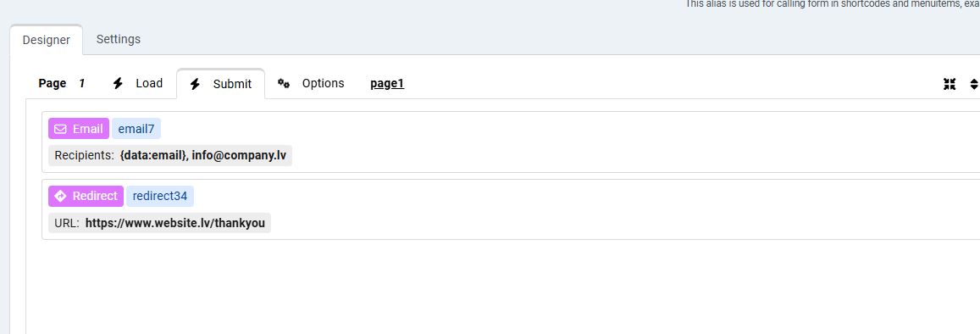The height and width of the screenshot is (334, 980).
Task: Click the URL summary of redirect action
Action: (x=159, y=223)
